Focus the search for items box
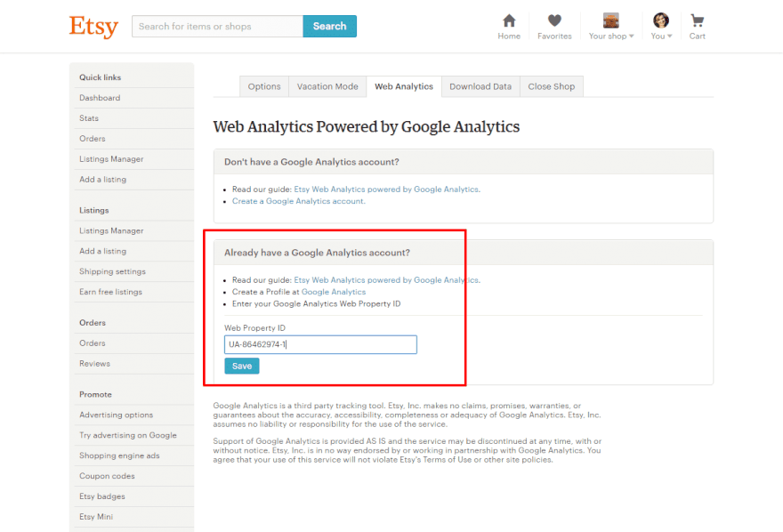The height and width of the screenshot is (532, 783). point(217,27)
